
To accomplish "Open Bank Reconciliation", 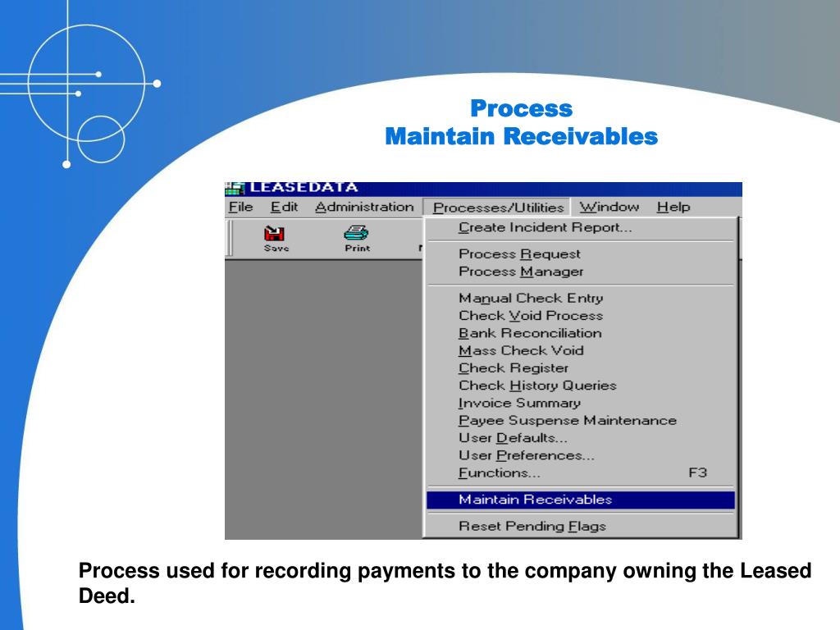I will point(581,333).
